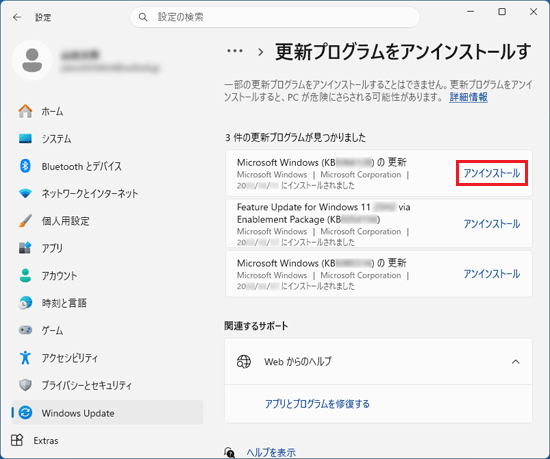This screenshot has height=459, width=550.
Task: Click the 時刻と言語 globe clock icon
Action: coord(25,303)
